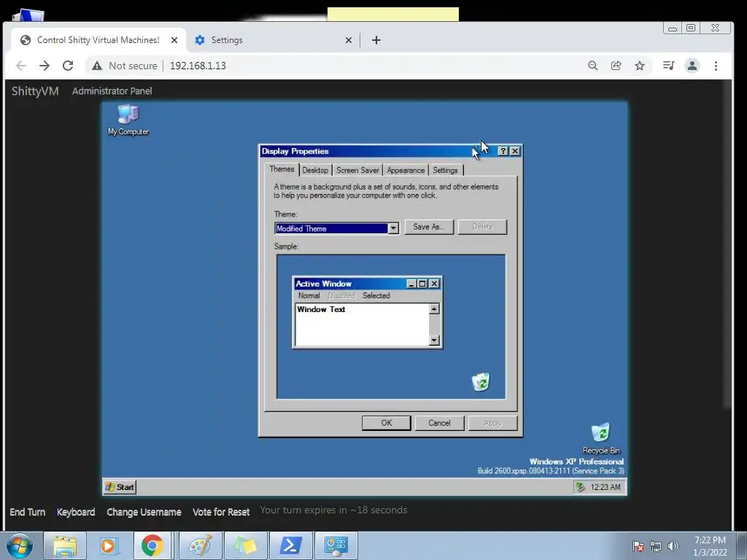Screen dimensions: 747x560
Task: Click Vote for Reset
Action: point(221,512)
